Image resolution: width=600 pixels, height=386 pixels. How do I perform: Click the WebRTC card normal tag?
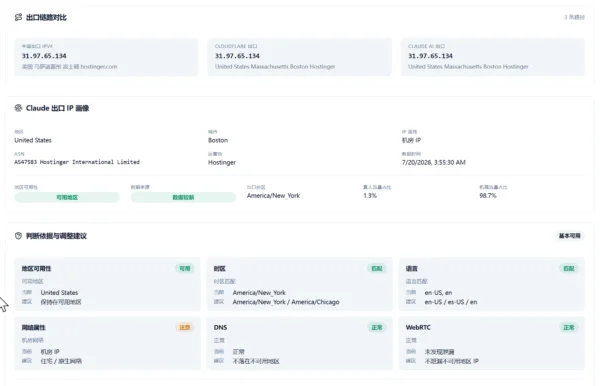point(569,327)
